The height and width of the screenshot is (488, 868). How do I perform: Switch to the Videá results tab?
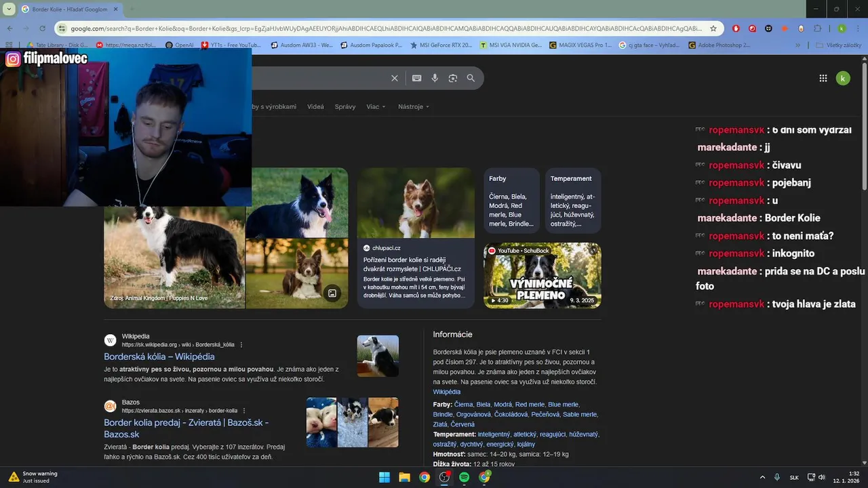315,106
